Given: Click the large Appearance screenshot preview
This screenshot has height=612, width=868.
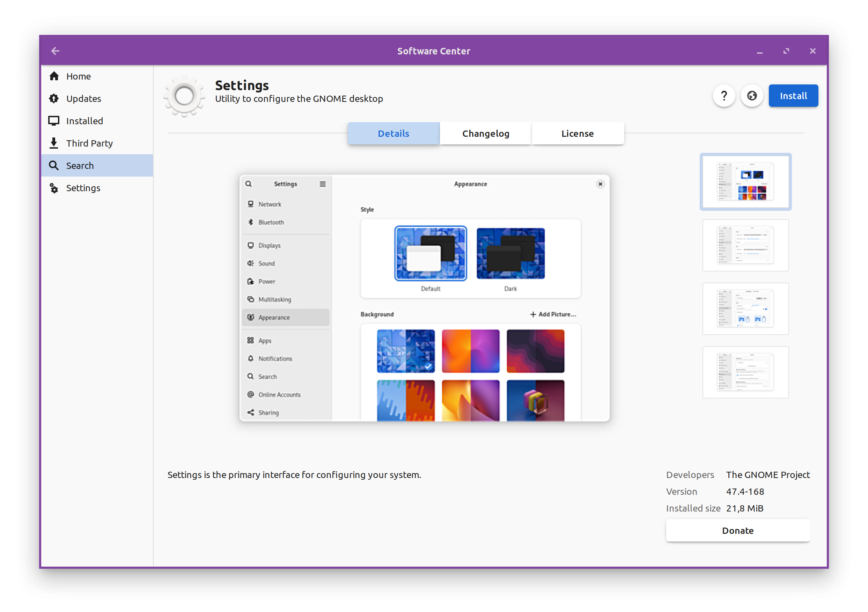Looking at the screenshot, I should tap(424, 298).
